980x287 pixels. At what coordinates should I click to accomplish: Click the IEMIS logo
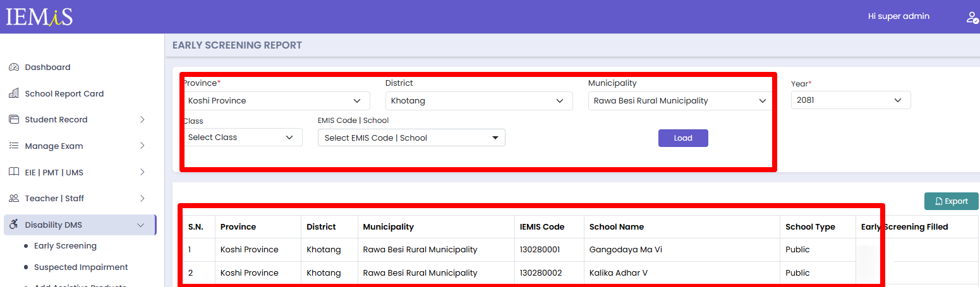39,17
